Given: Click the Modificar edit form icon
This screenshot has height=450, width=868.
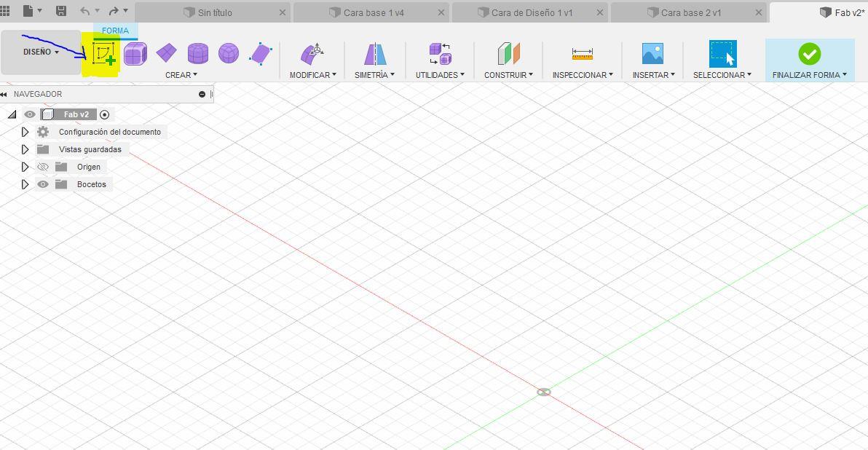Looking at the screenshot, I should tap(312, 54).
